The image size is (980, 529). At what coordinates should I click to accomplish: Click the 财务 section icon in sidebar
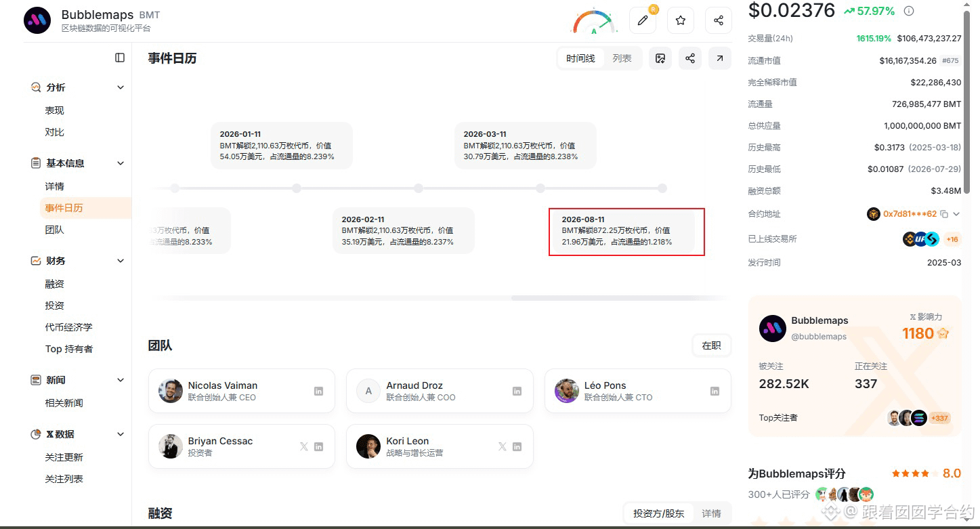pyautogui.click(x=36, y=261)
